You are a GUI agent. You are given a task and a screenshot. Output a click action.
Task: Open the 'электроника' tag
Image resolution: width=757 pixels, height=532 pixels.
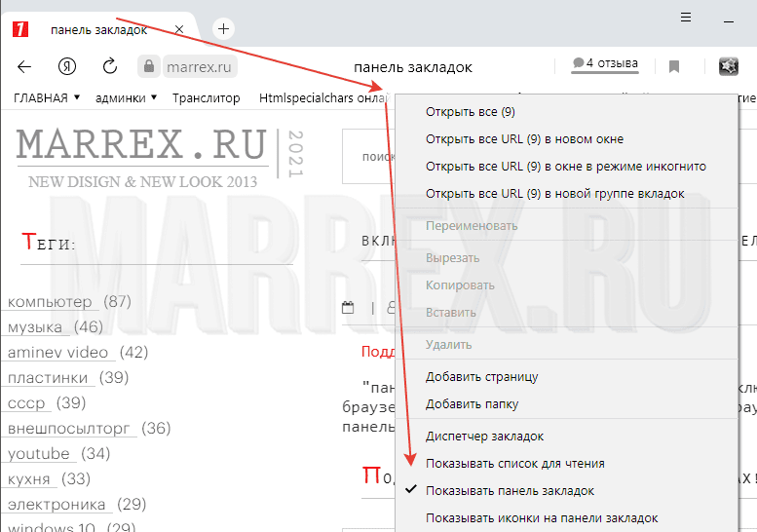tap(57, 505)
